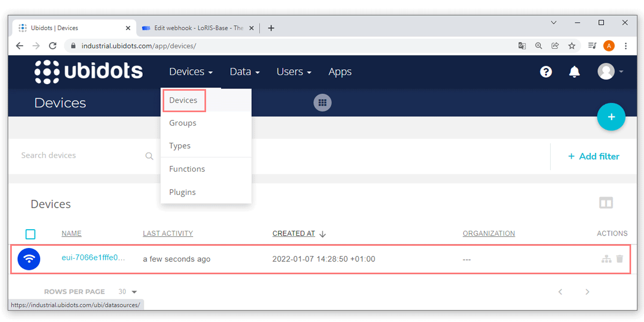Click the Add filter button
This screenshot has height=322, width=644.
click(x=594, y=156)
